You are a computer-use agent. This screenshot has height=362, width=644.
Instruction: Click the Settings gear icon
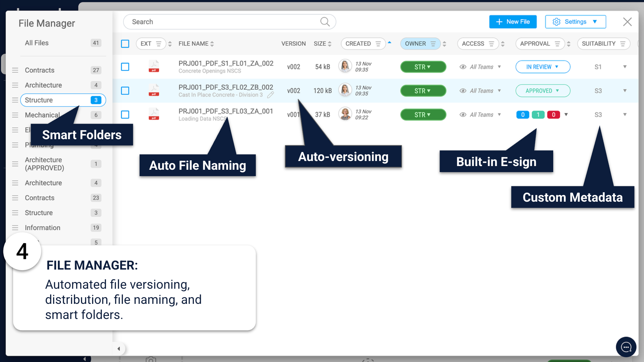pos(557,22)
